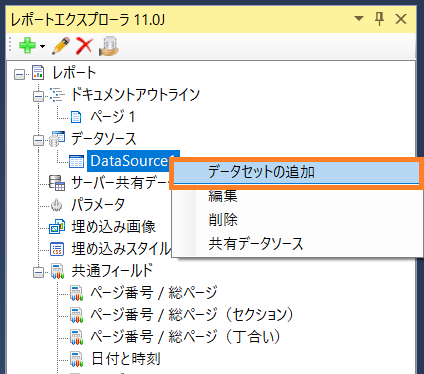The height and width of the screenshot is (374, 424).
Task: Choose 編集 from context menu
Action: pos(296,196)
